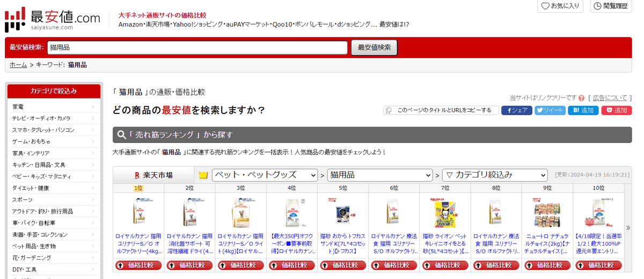644x279 pixels.
Task: Go to ホーム breadcrumb link
Action: 18,65
